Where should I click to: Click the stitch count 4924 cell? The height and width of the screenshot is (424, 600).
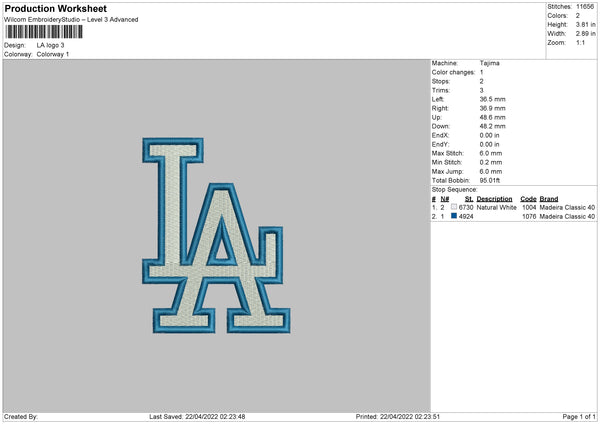click(x=466, y=217)
